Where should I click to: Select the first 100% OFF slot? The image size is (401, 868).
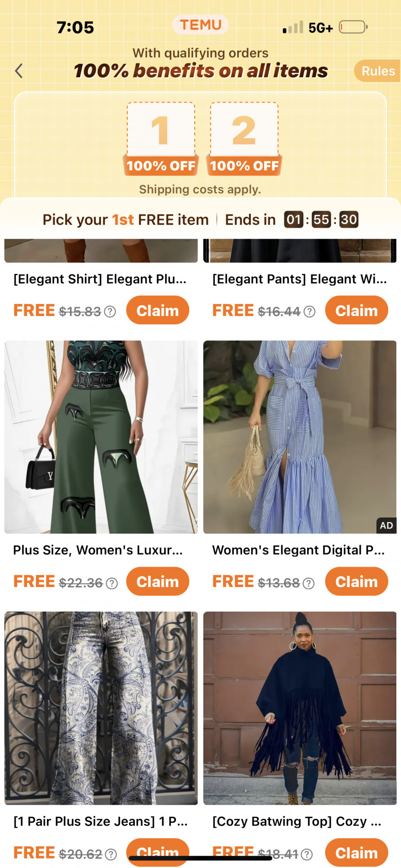click(161, 139)
